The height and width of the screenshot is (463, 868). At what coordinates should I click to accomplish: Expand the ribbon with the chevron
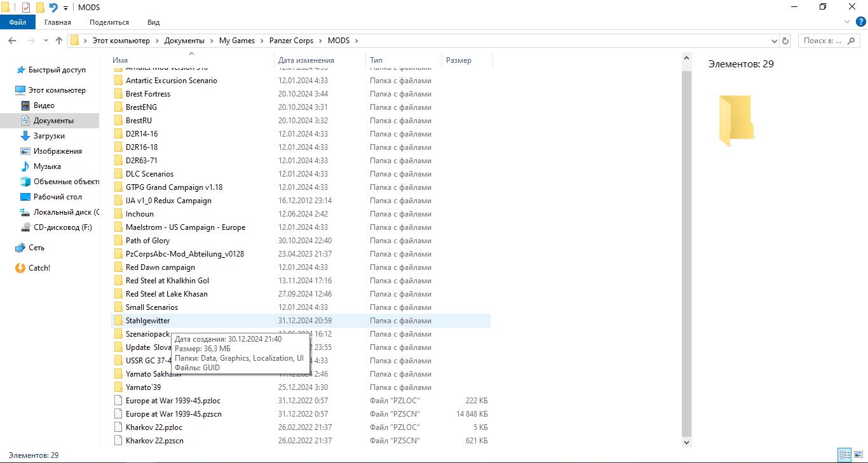click(846, 22)
